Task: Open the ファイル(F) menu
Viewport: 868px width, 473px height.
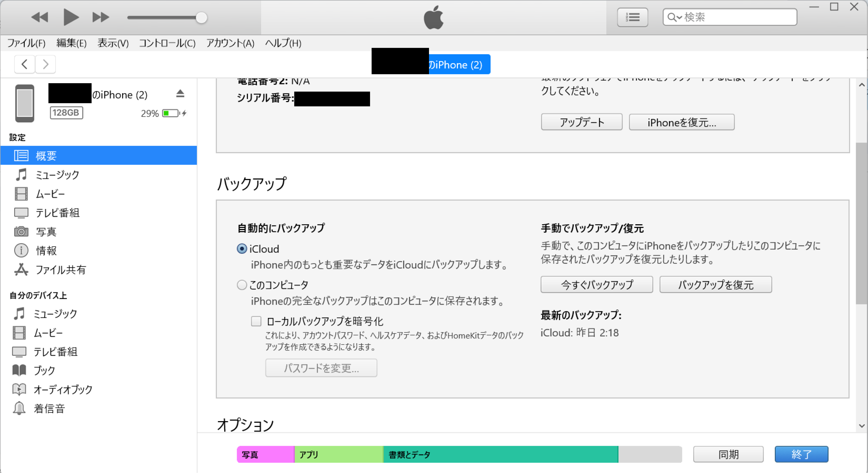Action: [26, 43]
